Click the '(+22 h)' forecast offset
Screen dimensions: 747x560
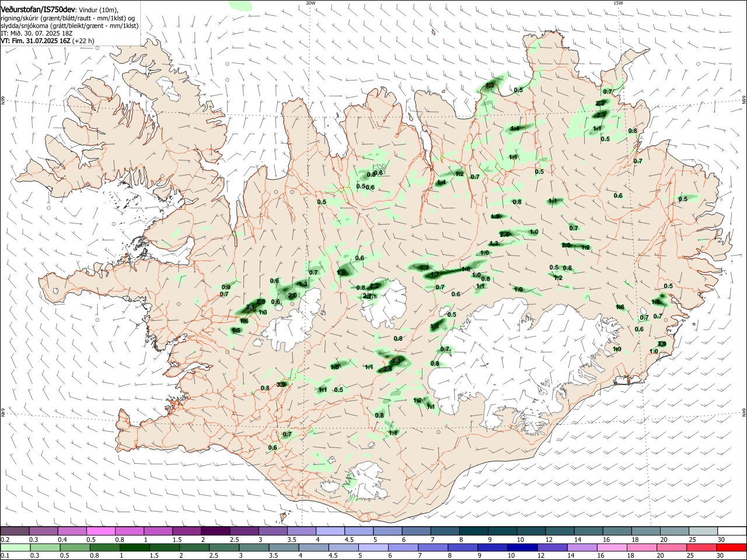(x=84, y=41)
